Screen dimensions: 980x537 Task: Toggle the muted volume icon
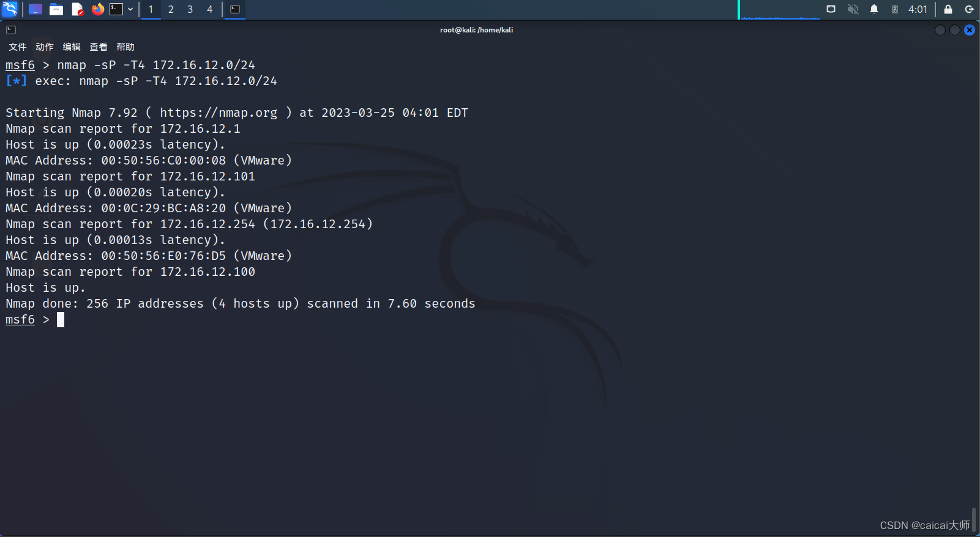coord(853,9)
